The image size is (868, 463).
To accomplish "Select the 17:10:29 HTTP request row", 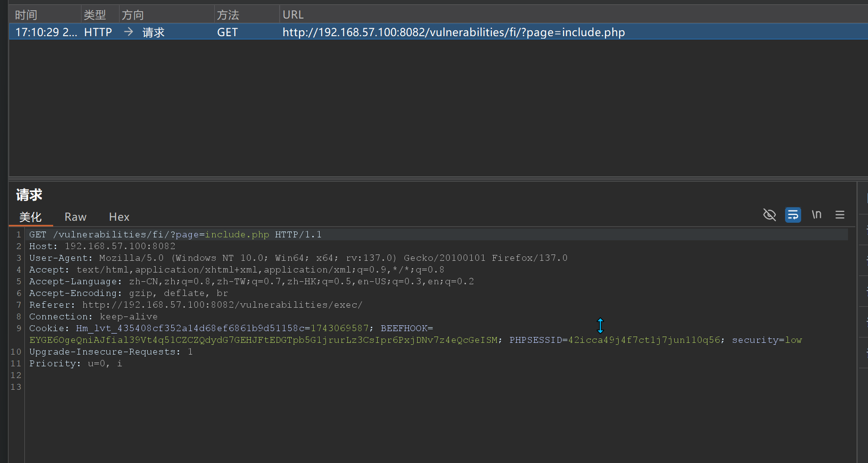I will [438, 32].
